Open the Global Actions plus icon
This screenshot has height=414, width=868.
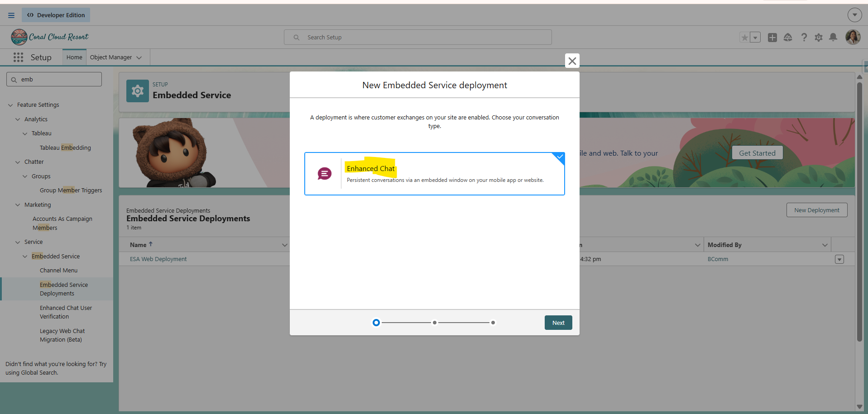(772, 38)
